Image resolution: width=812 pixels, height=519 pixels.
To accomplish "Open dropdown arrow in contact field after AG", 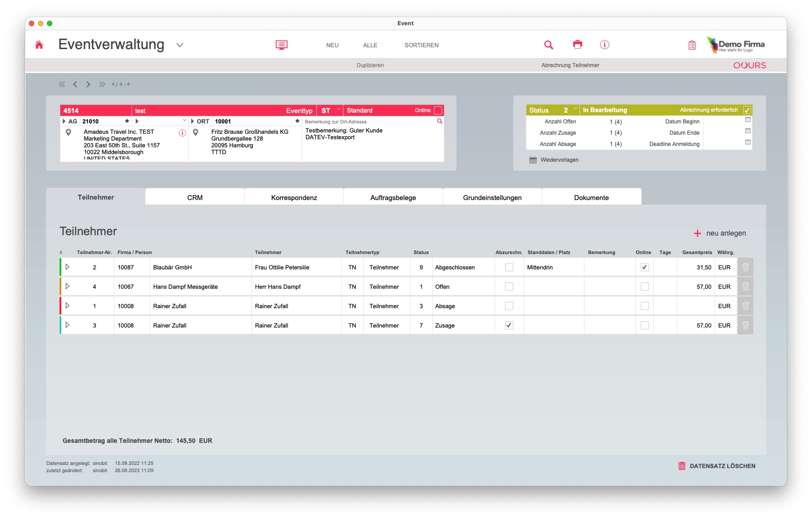I will 184,120.
